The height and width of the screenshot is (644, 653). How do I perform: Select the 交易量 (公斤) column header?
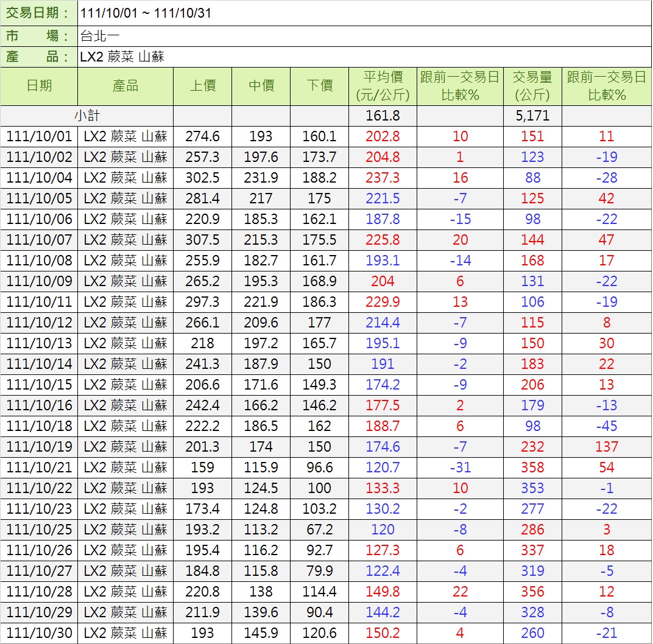(x=532, y=86)
